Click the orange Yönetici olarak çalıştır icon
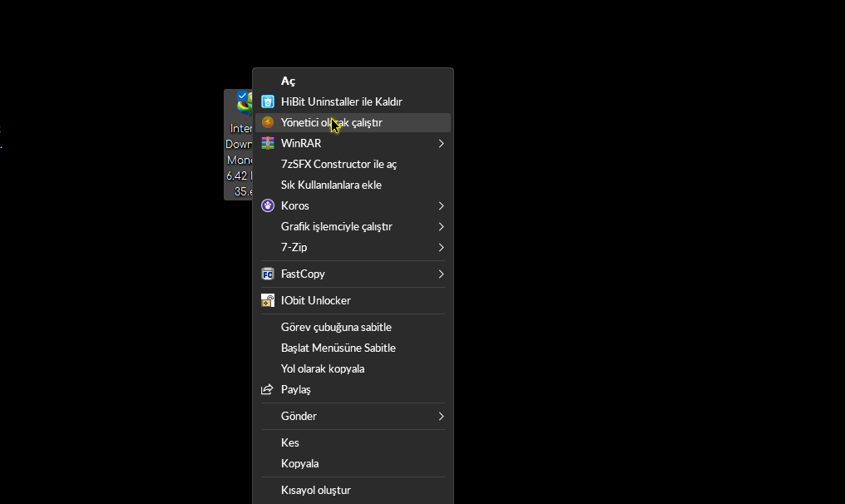The width and height of the screenshot is (845, 504). [268, 122]
